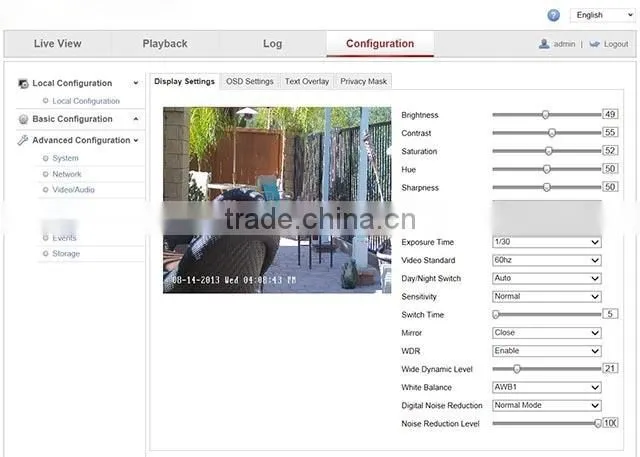Open the Local Configuration sub-link
This screenshot has height=457, width=640.
click(86, 101)
